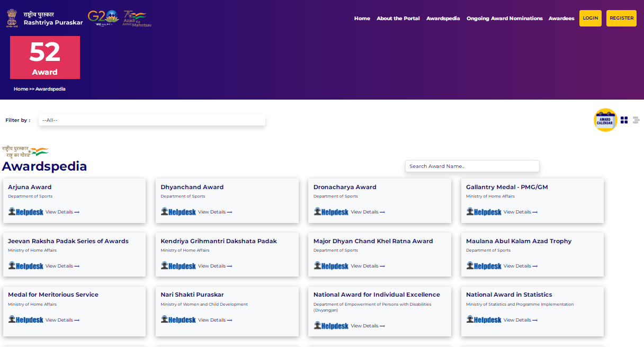Open Helpdesk for National Award in Statistics
Viewport: 644px width, 347px height.
tap(484, 320)
